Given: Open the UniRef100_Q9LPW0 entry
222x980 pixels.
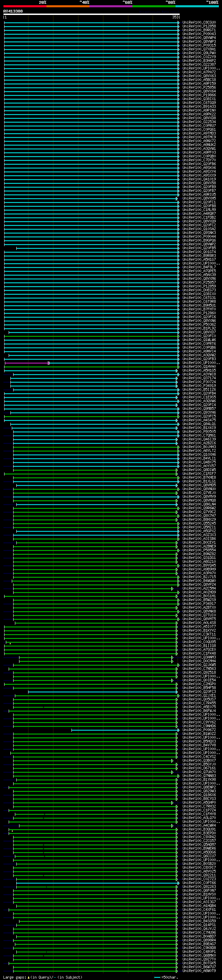Looking at the screenshot, I should click(199, 53).
